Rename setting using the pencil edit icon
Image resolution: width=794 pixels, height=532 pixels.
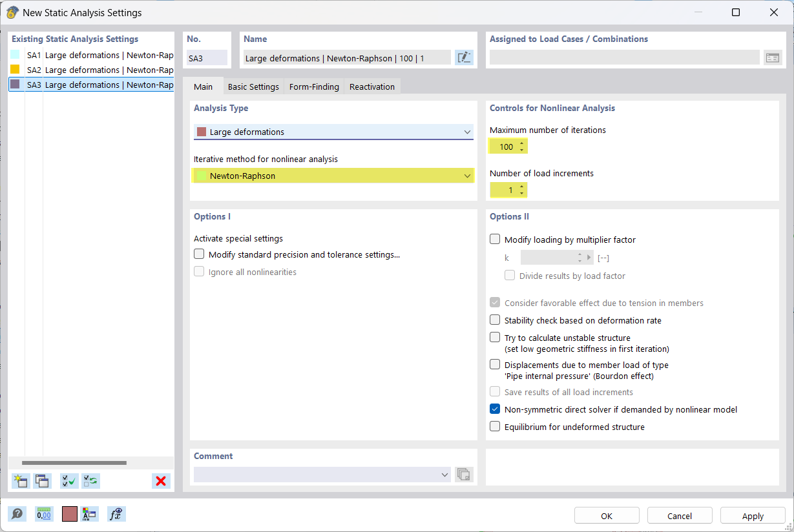464,57
